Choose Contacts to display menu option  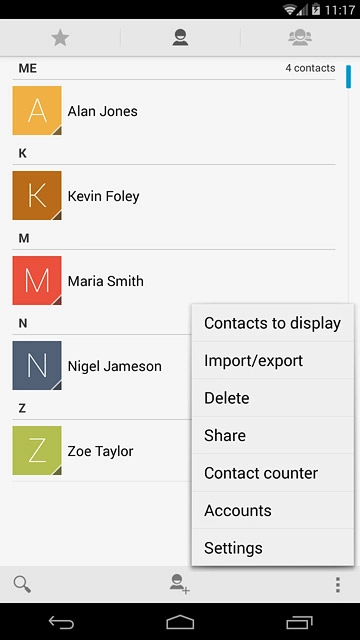273,323
